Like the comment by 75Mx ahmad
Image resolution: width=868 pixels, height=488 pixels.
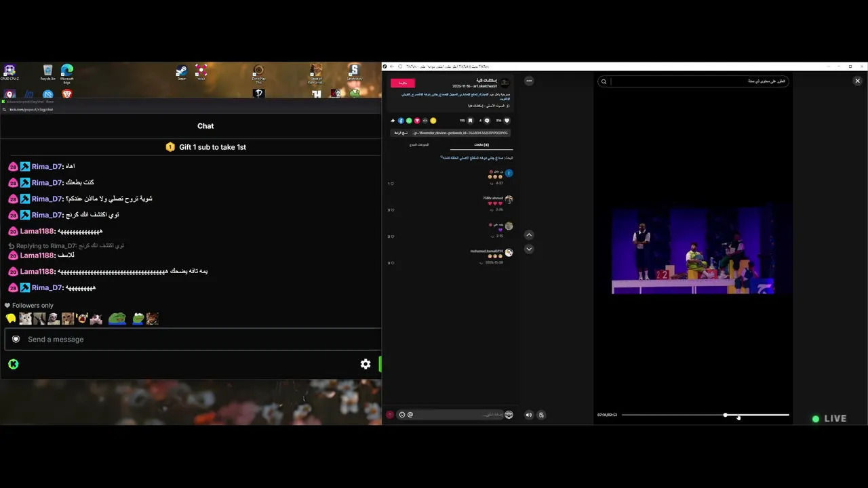coord(391,210)
